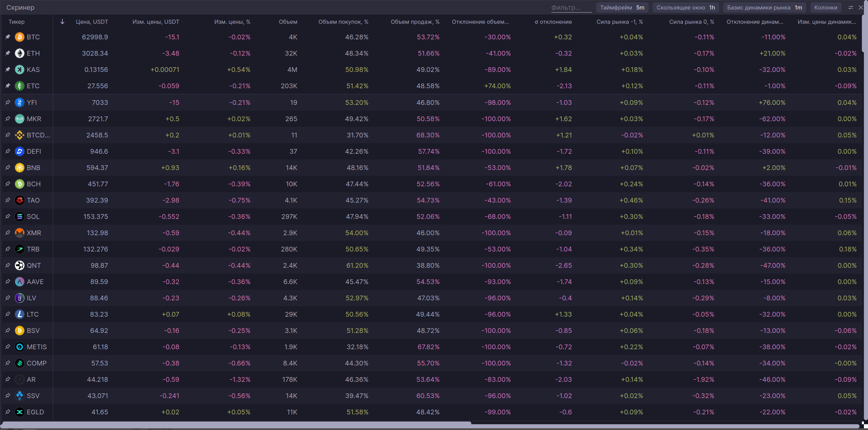Open Базис динамики рынка 1m dropdown
868x430 pixels.
coord(764,7)
